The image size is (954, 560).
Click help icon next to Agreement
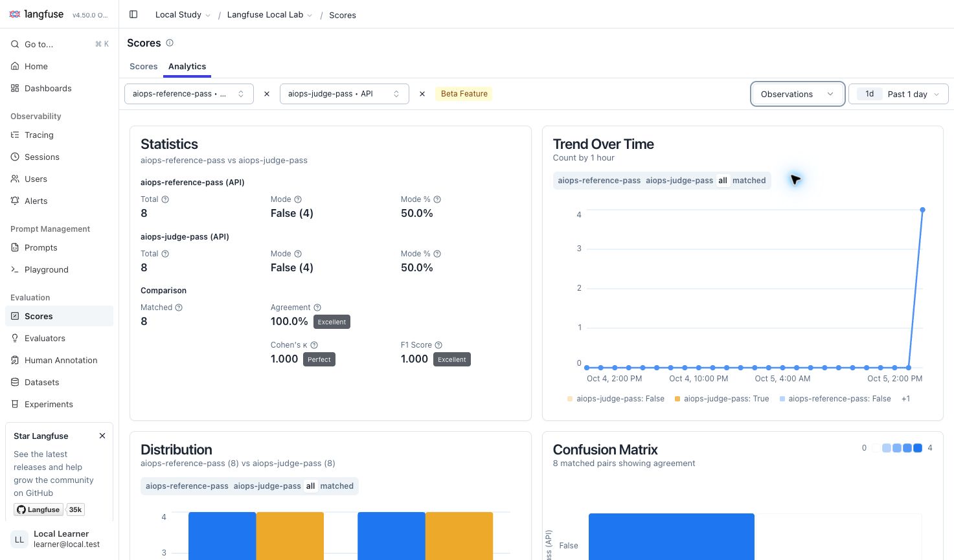pos(317,308)
